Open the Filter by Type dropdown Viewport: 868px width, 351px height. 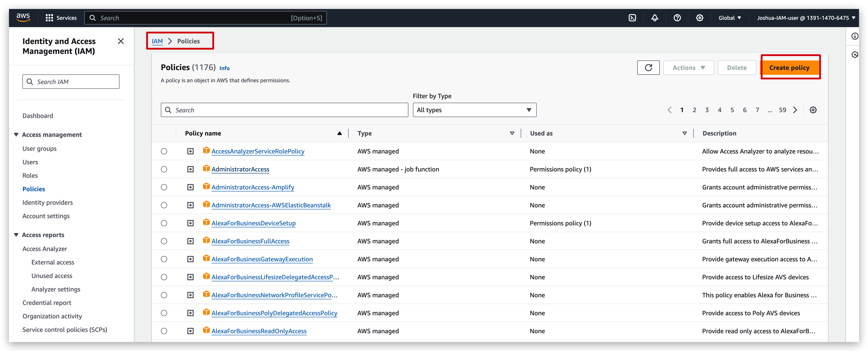[474, 110]
